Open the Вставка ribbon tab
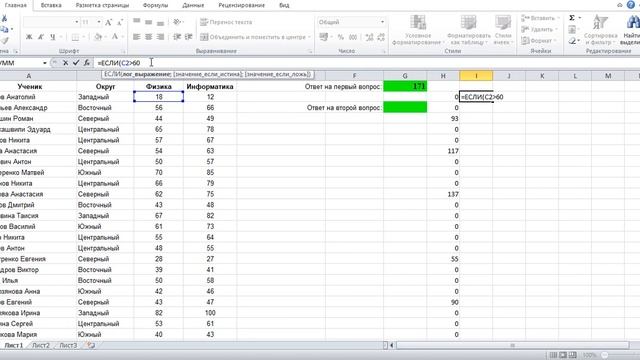This screenshot has height=360, width=640. tap(51, 5)
